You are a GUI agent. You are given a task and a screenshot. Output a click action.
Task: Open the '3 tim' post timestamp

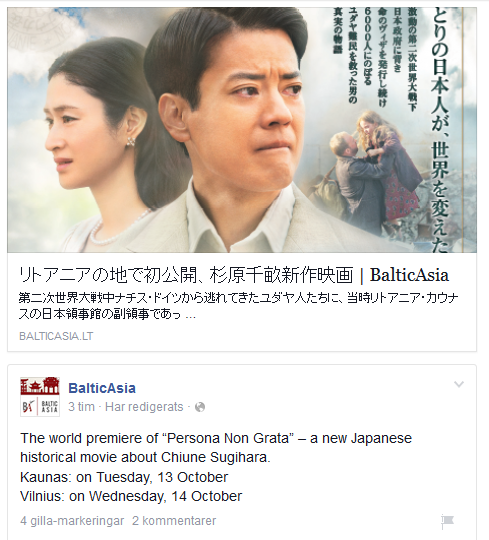(x=81, y=407)
